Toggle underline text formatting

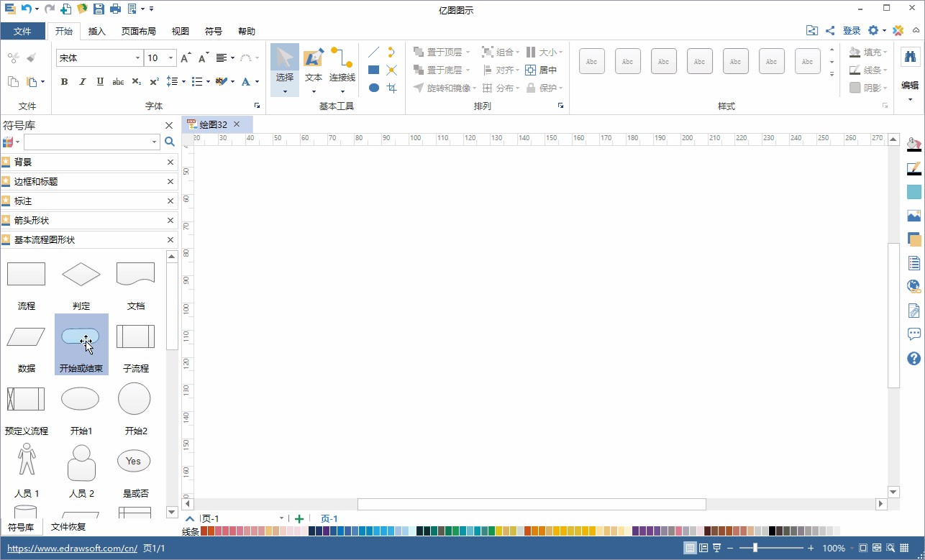click(100, 82)
